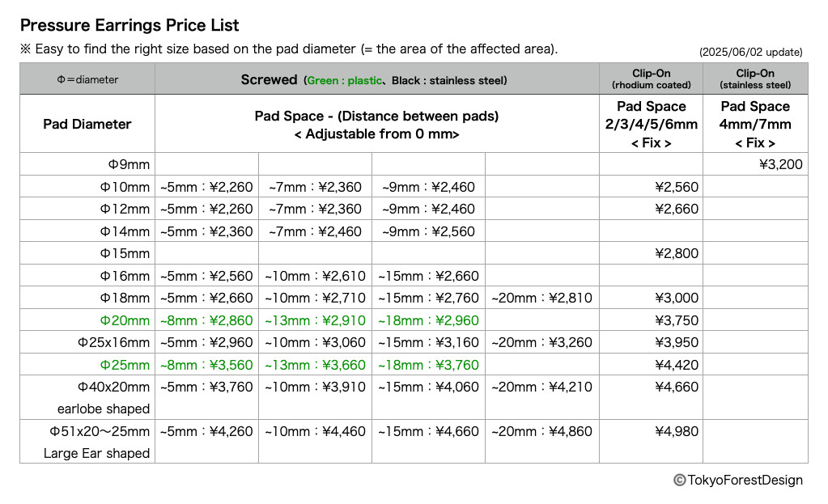Click '~5mm : ¥2,260' in Φ10mm row
The height and width of the screenshot is (504, 828).
(206, 187)
